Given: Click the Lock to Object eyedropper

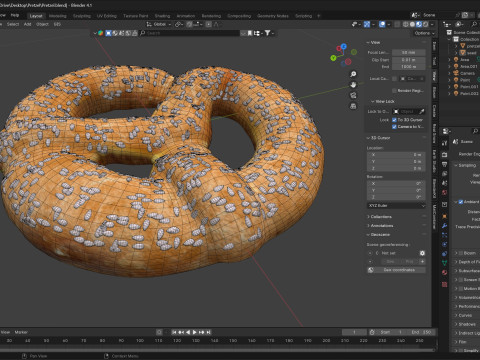Looking at the screenshot, I should point(422,111).
